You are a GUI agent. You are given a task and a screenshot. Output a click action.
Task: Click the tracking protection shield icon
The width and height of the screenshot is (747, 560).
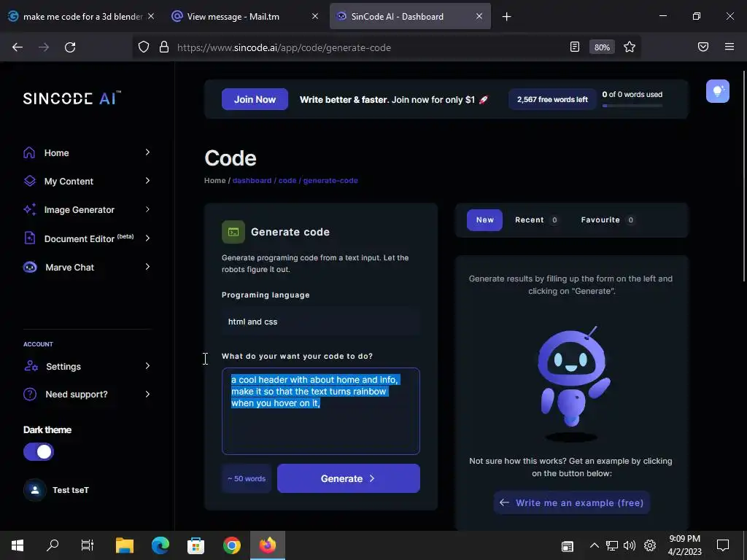(144, 47)
